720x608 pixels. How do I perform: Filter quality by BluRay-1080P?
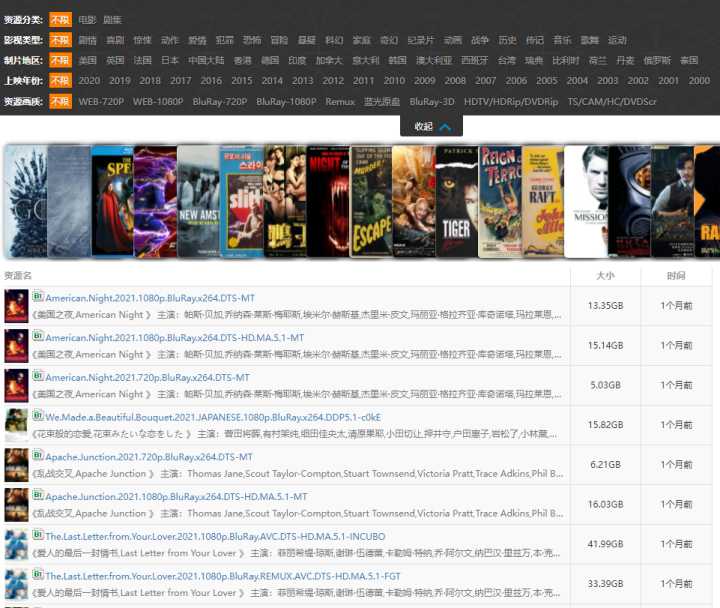click(x=286, y=101)
